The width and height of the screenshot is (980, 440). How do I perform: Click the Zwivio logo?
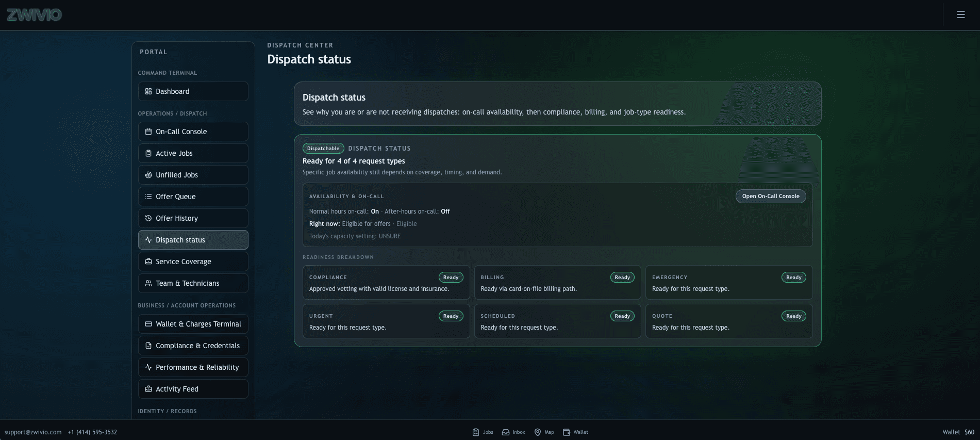tap(34, 14)
